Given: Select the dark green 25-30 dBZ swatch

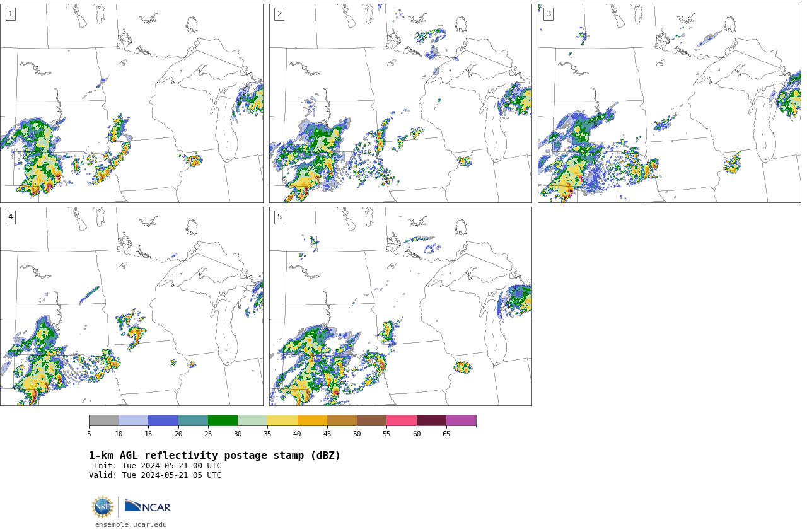Looking at the screenshot, I should 223,420.
